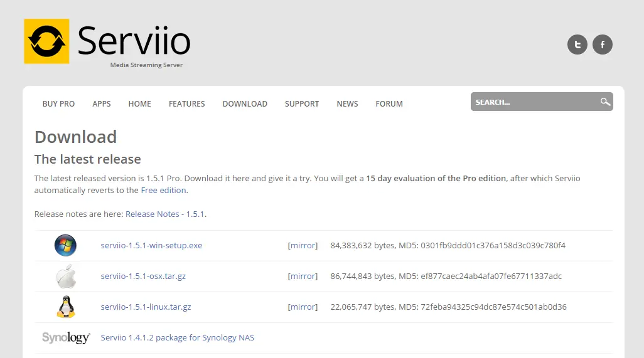Go to the HOME menu item
The width and height of the screenshot is (644, 358).
click(139, 103)
